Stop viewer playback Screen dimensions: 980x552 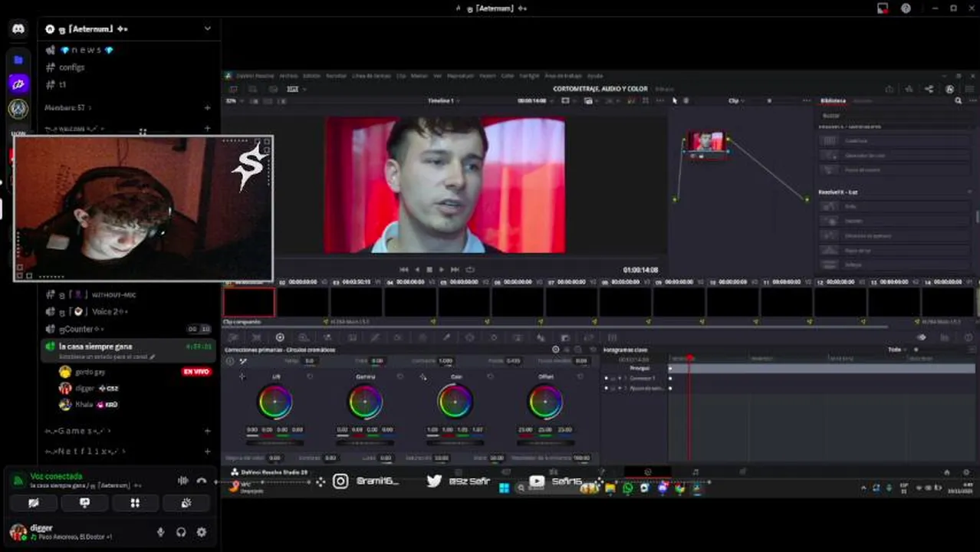(429, 270)
